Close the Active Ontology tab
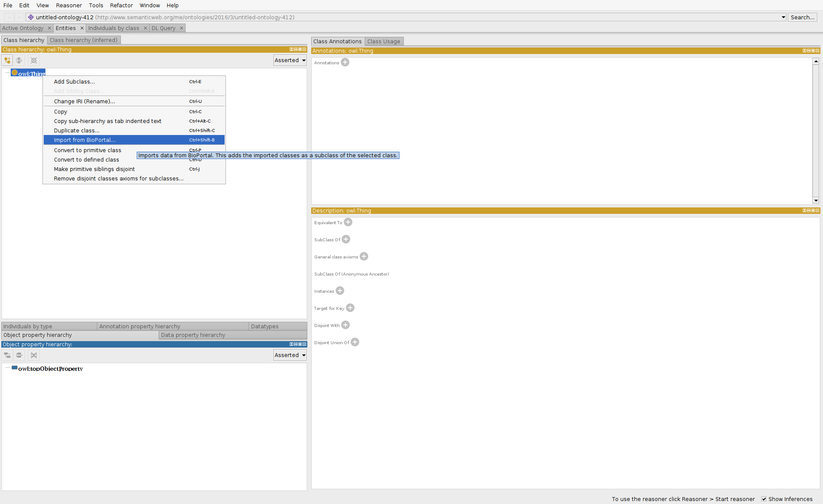 [49, 28]
